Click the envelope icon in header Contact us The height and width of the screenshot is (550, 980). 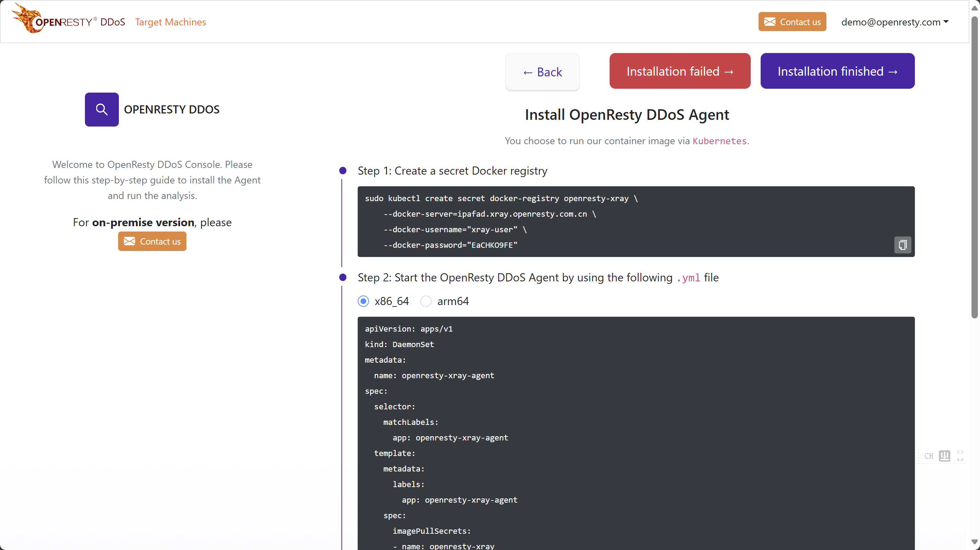[x=769, y=22]
